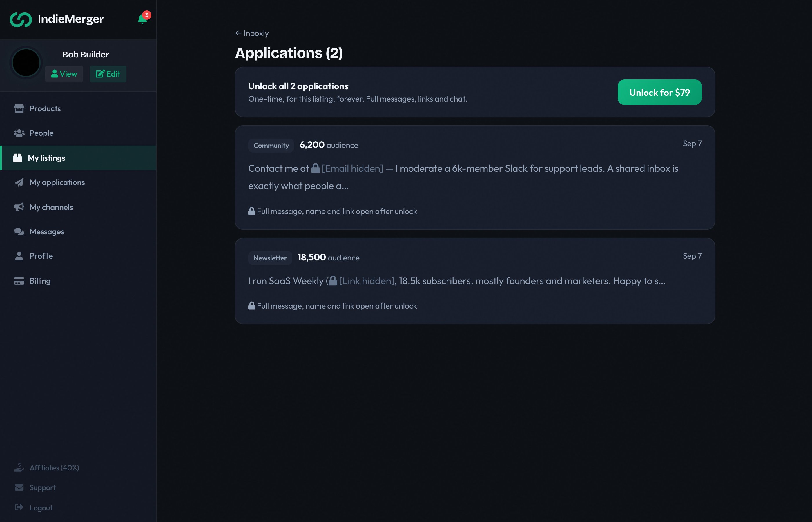Image resolution: width=812 pixels, height=522 pixels.
Task: Click the My listings box icon
Action: click(x=17, y=158)
